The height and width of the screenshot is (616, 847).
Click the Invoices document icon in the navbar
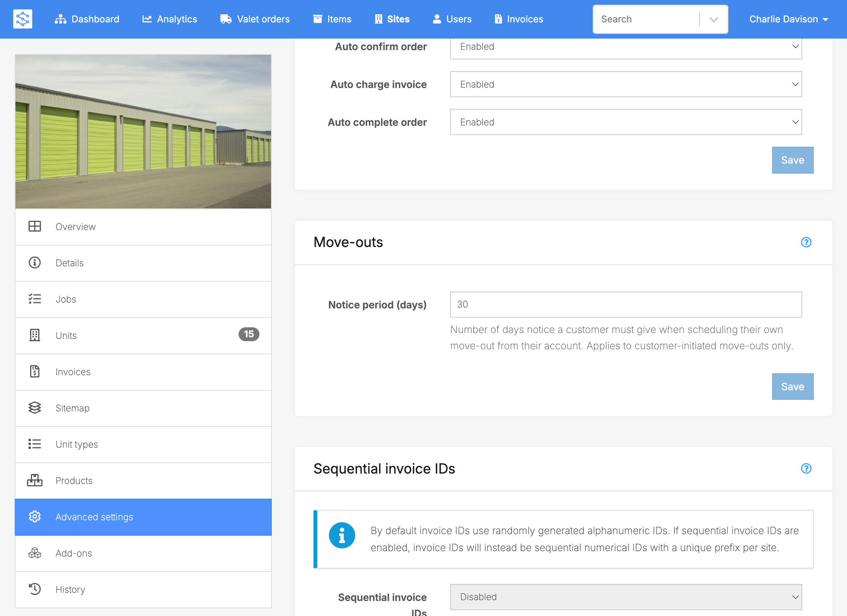click(498, 19)
